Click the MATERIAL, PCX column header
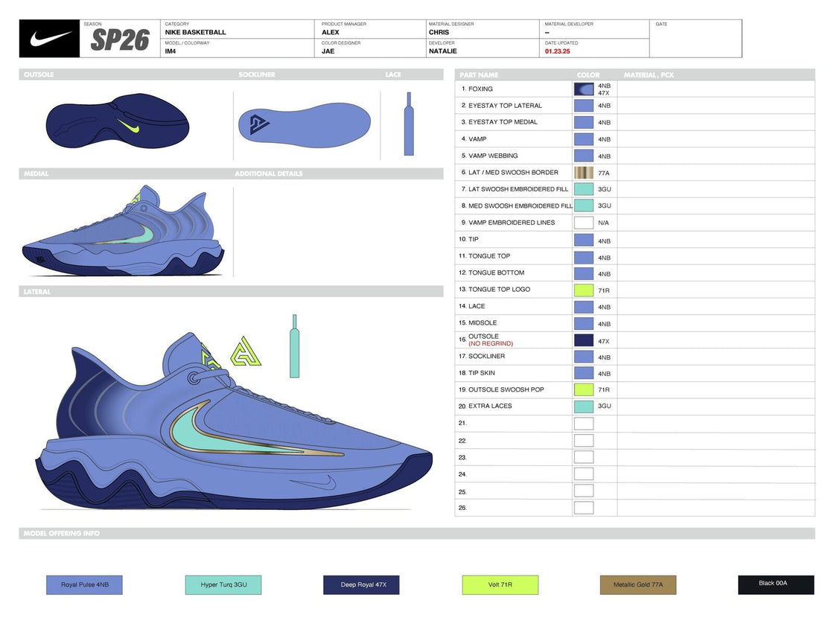834x644 pixels. tap(649, 75)
